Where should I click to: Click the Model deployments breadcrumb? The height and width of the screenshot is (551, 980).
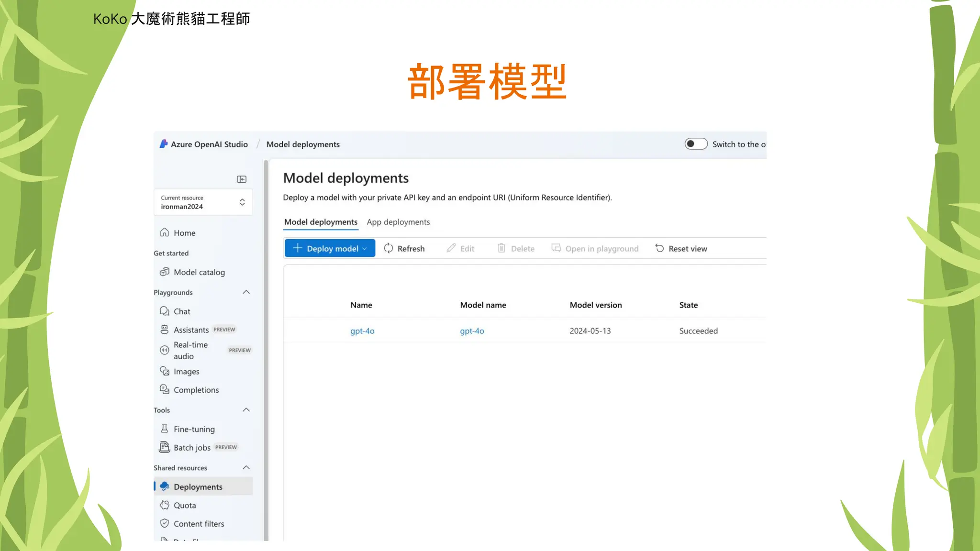coord(303,144)
